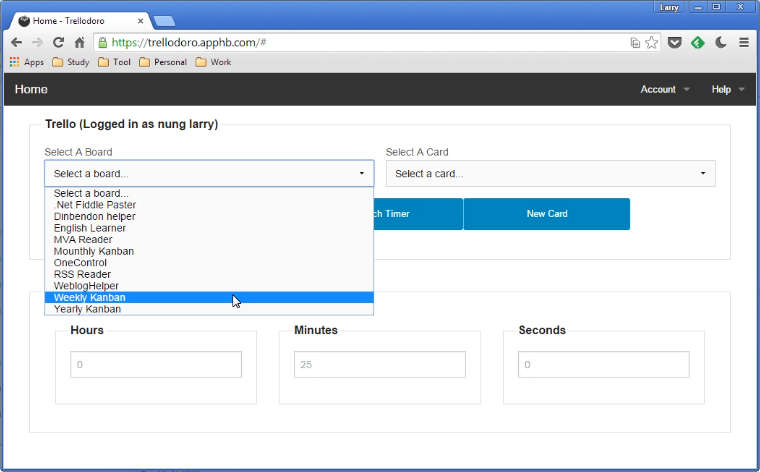
Task: Select the Mounthly Kanban board
Action: [209, 252]
